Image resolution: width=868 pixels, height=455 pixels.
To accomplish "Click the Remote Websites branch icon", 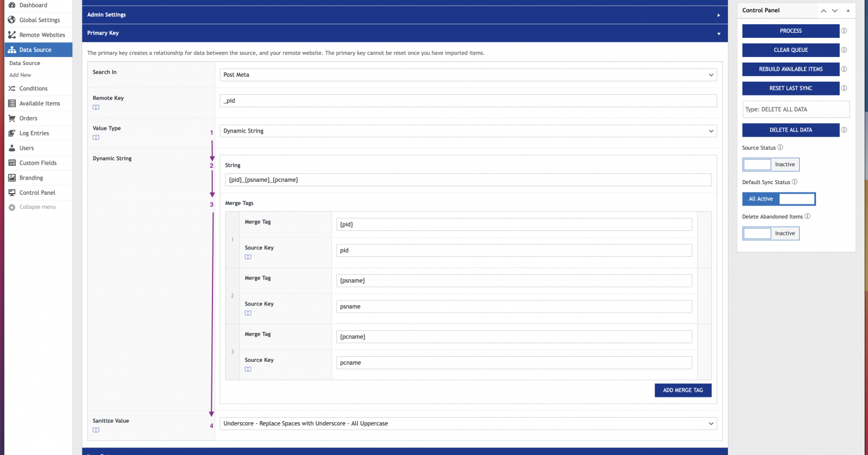I will point(12,35).
